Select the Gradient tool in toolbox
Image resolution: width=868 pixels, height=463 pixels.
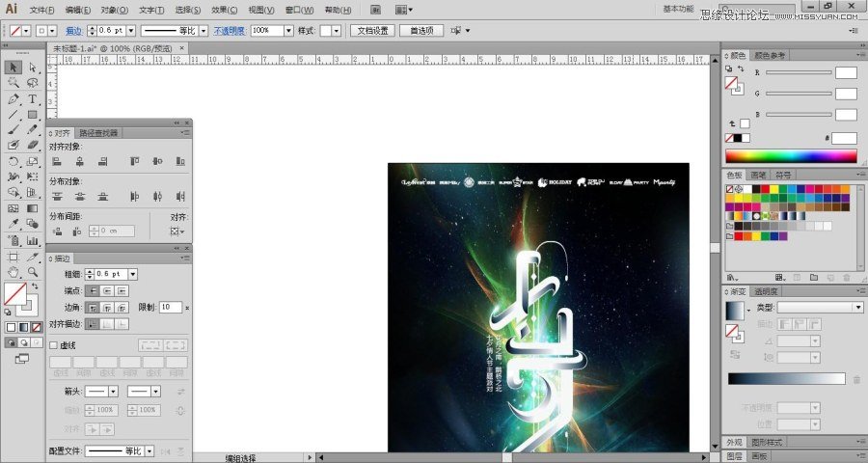33,208
